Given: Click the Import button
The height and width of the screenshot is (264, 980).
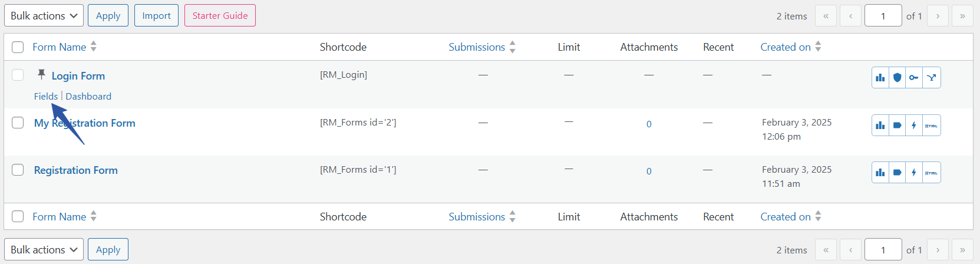Looking at the screenshot, I should pyautogui.click(x=156, y=16).
